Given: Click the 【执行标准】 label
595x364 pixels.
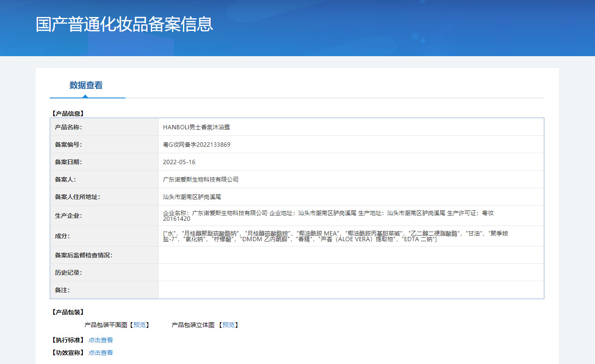Looking at the screenshot, I should [68, 340].
